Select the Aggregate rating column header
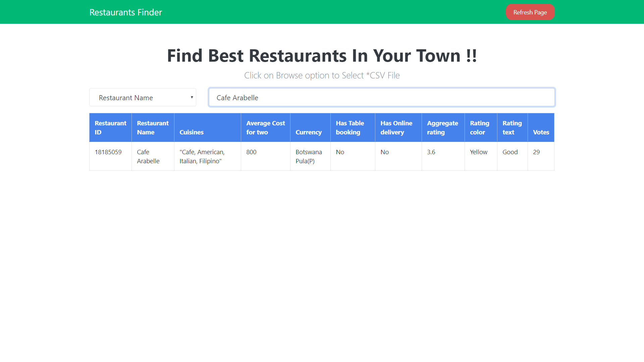 point(442,127)
